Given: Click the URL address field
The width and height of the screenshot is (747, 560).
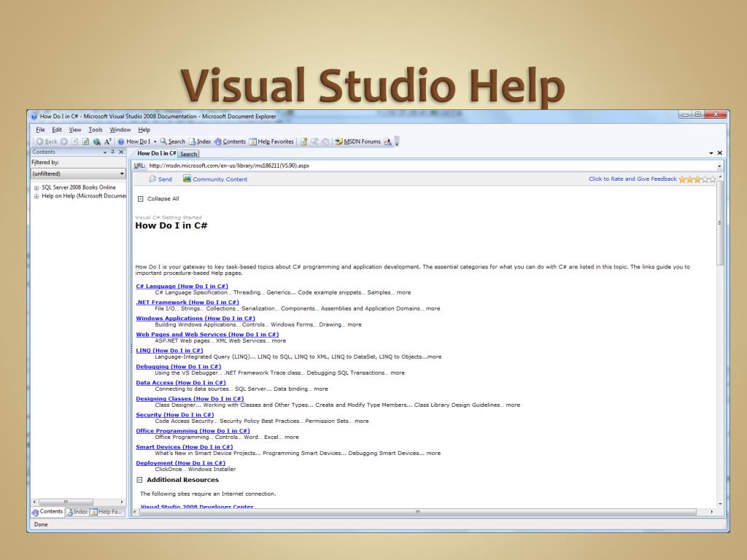Looking at the screenshot, I should (431, 166).
